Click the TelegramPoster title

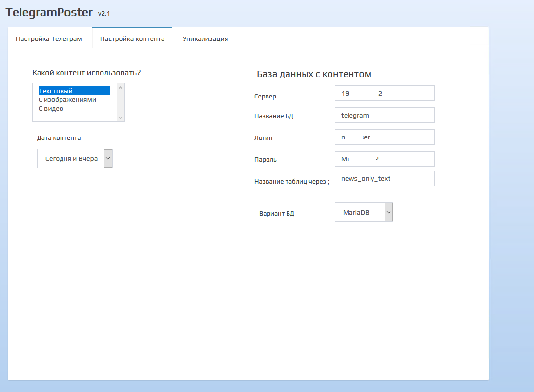pos(49,12)
